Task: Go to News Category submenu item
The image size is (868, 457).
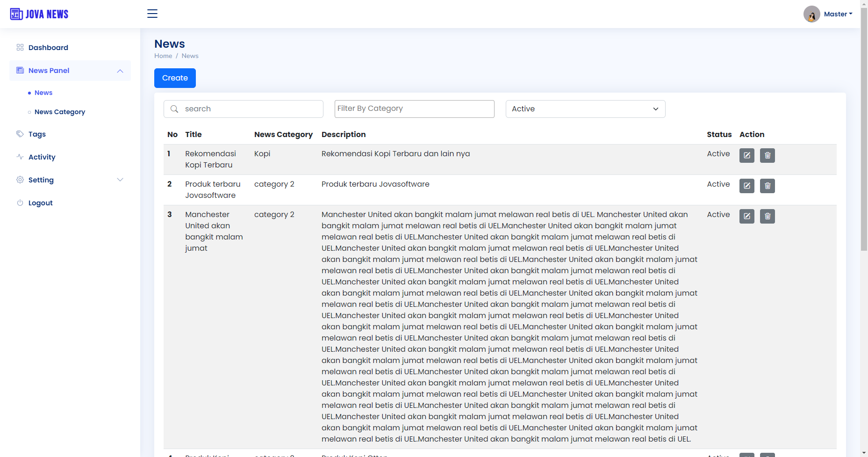Action: 60,112
